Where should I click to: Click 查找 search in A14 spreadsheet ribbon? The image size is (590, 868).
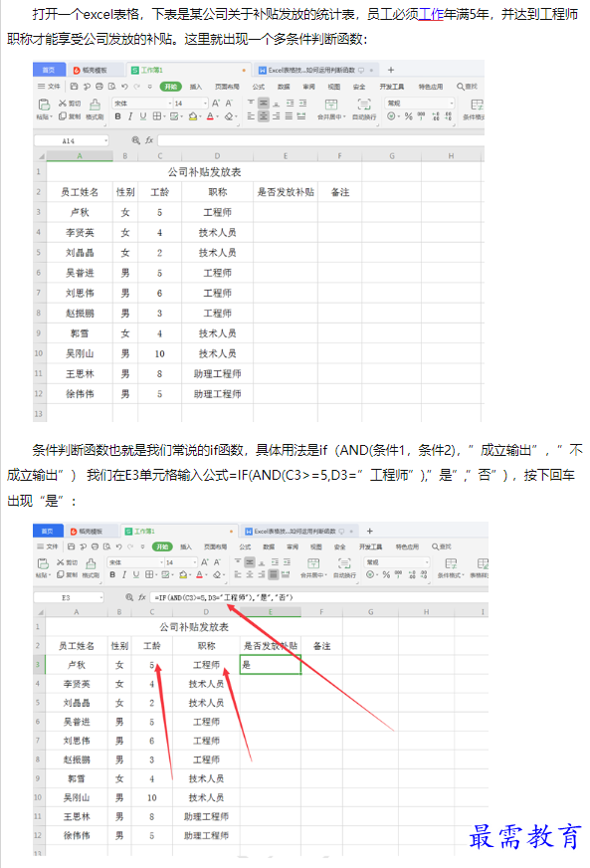[468, 87]
